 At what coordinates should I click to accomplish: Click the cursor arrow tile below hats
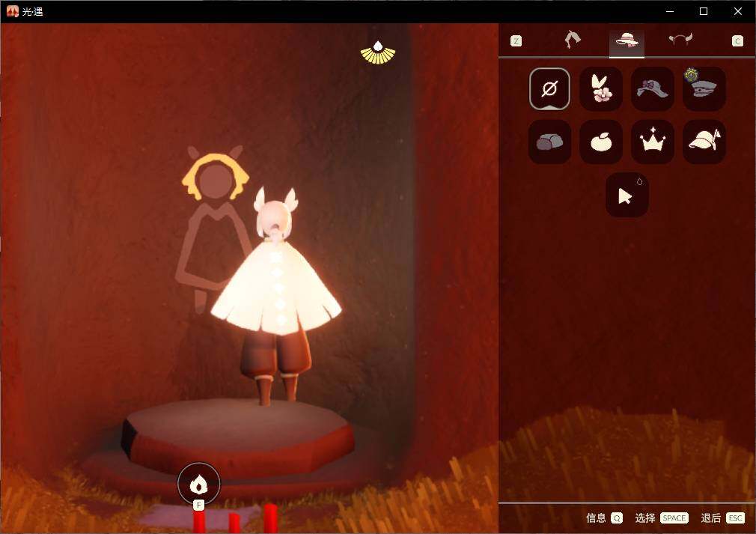627,195
